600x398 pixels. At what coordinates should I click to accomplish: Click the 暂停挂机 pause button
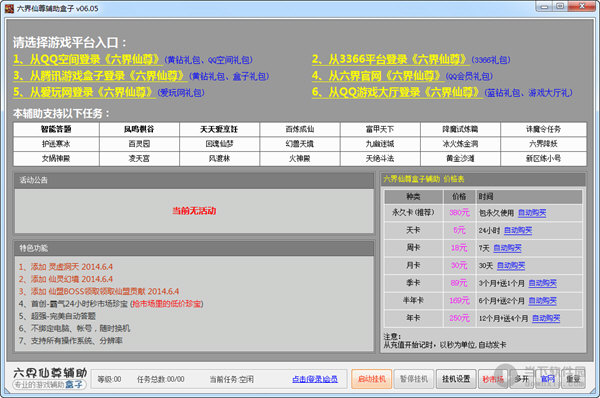click(414, 379)
